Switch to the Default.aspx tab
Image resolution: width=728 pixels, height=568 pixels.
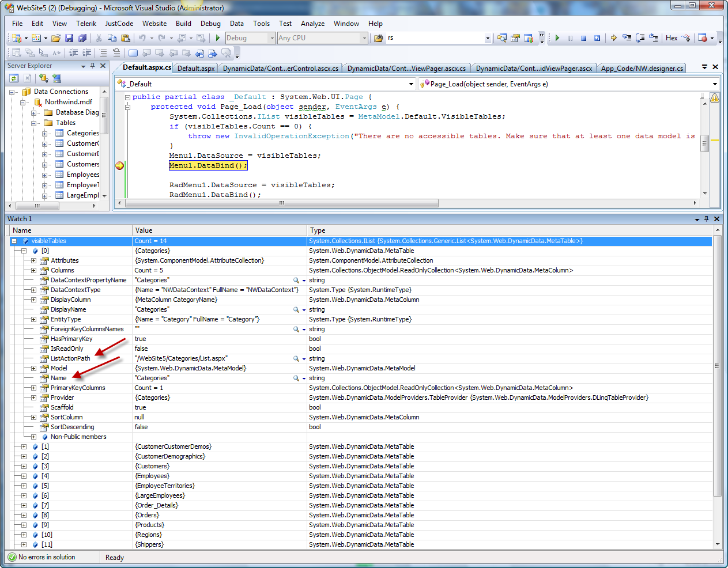(x=196, y=69)
